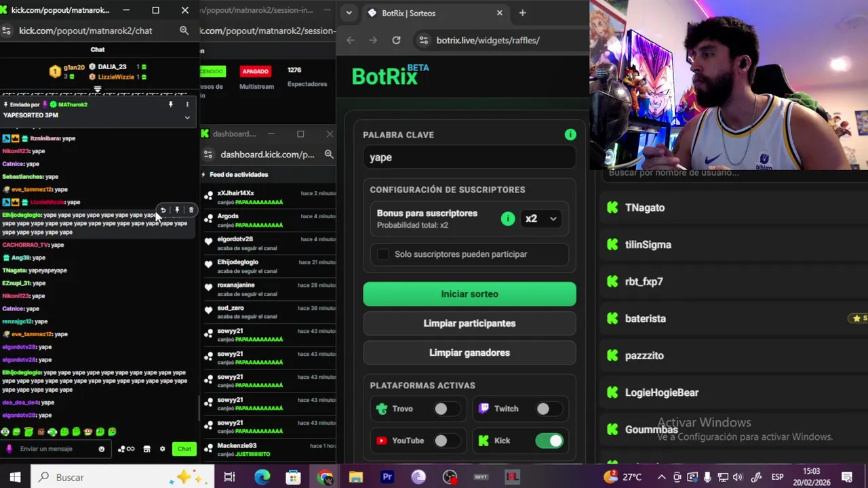Open subscriber bonus x2 dropdown

540,219
